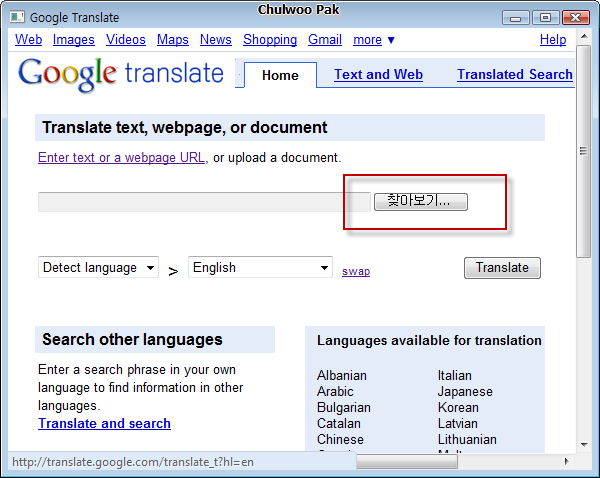
Task: Click the file path upload field
Action: (204, 202)
